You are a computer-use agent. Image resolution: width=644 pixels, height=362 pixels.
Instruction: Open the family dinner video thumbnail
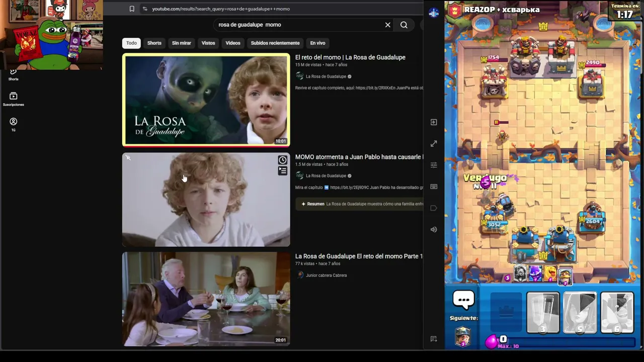[206, 299]
